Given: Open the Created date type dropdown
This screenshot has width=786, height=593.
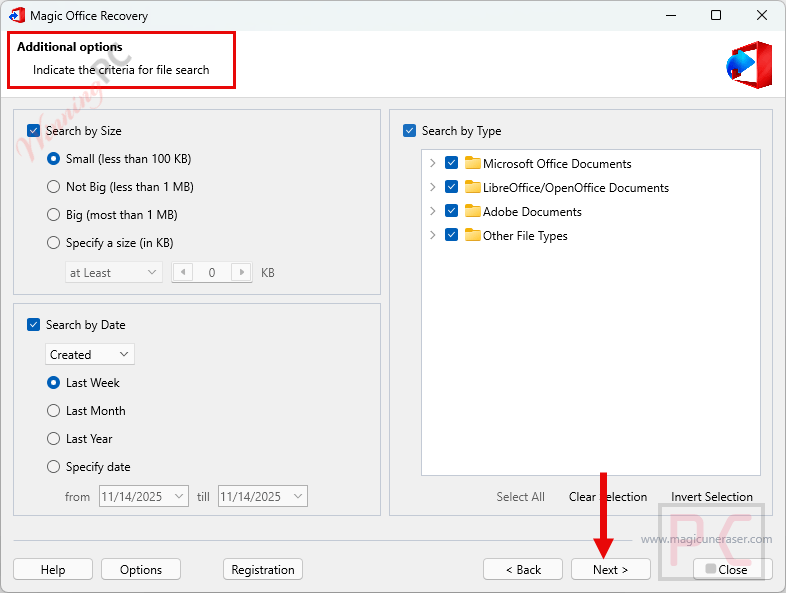Looking at the screenshot, I should [x=90, y=354].
